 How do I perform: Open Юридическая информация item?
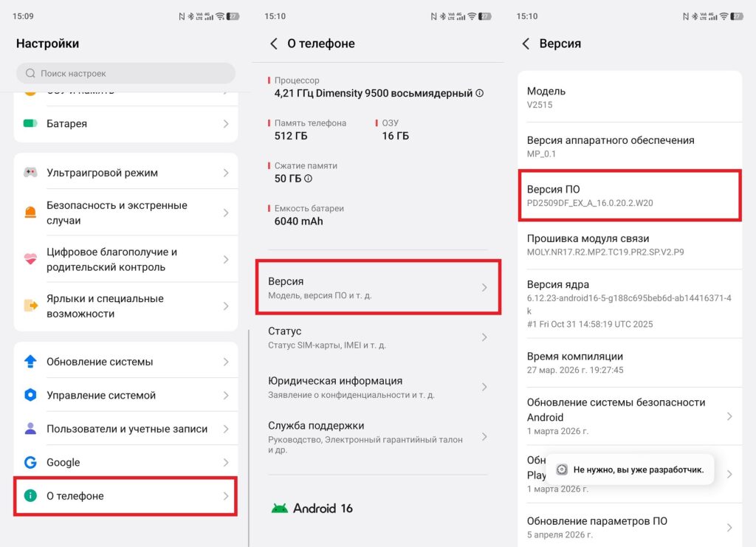pyautogui.click(x=378, y=387)
